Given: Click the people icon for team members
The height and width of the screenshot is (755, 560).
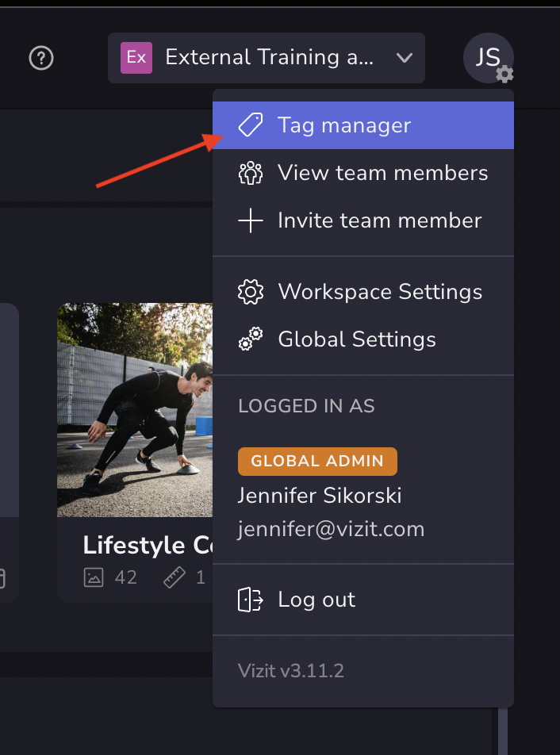Looking at the screenshot, I should pyautogui.click(x=251, y=173).
